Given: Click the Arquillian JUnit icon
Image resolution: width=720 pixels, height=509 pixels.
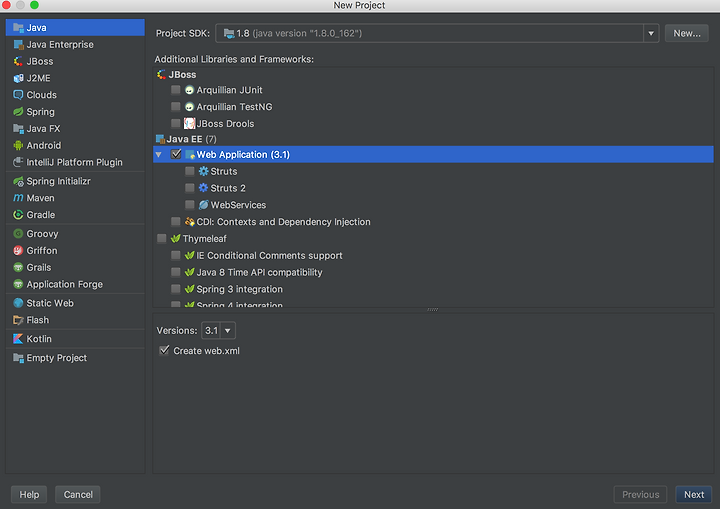Looking at the screenshot, I should 189,90.
